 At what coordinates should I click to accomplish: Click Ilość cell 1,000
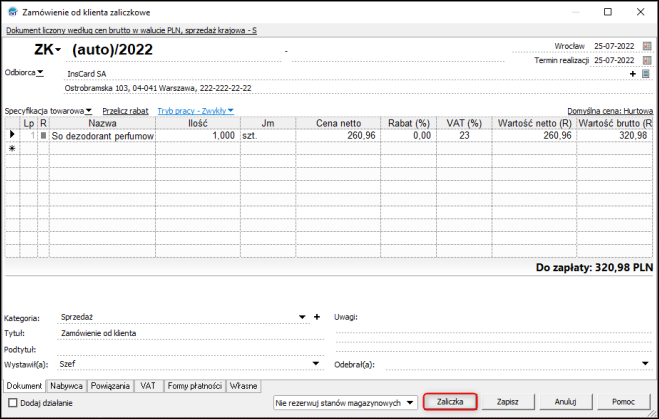(x=198, y=136)
